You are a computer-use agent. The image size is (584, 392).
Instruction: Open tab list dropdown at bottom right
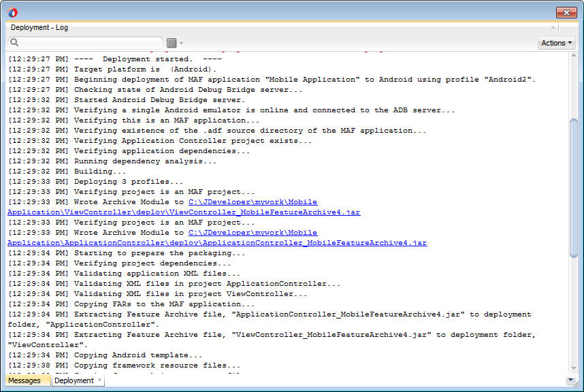tap(570, 380)
